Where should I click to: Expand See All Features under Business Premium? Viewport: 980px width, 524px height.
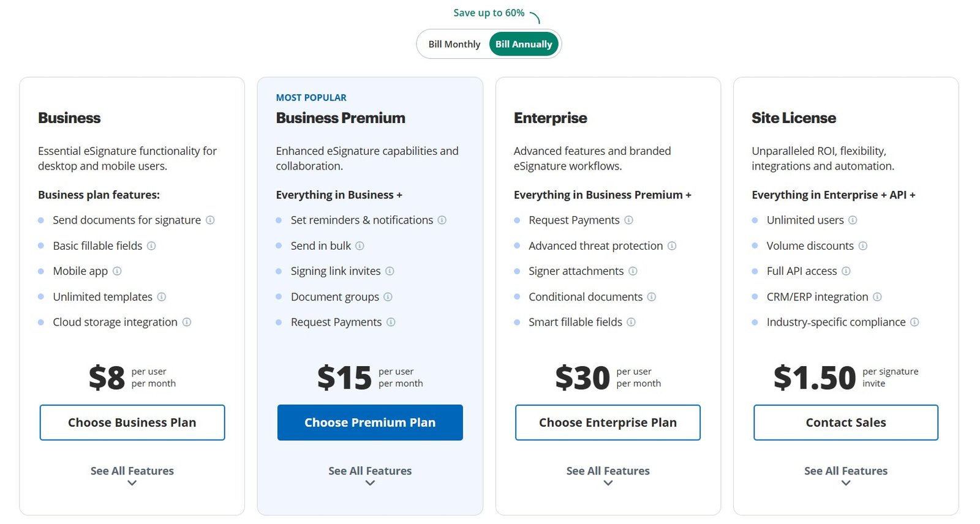coord(370,476)
